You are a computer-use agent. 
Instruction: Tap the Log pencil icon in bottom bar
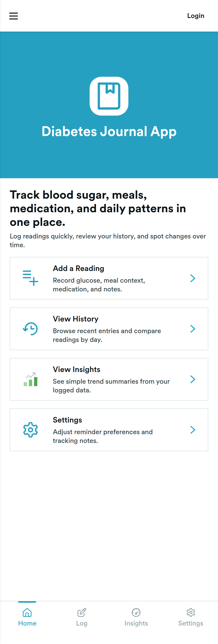pyautogui.click(x=82, y=612)
